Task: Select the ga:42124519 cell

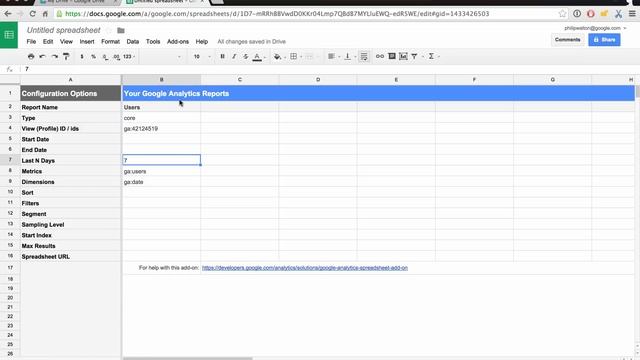Action: [x=161, y=129]
